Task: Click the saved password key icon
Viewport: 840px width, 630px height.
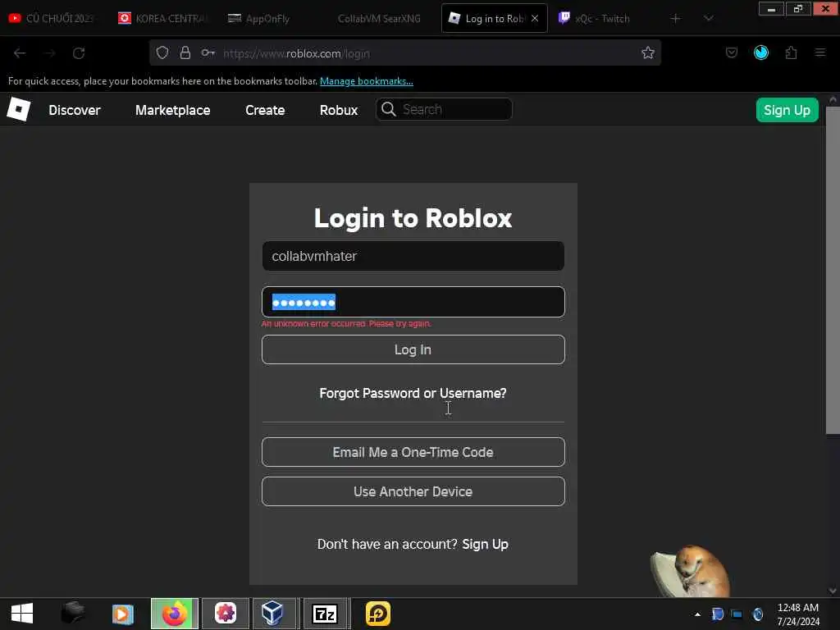Action: tap(208, 53)
